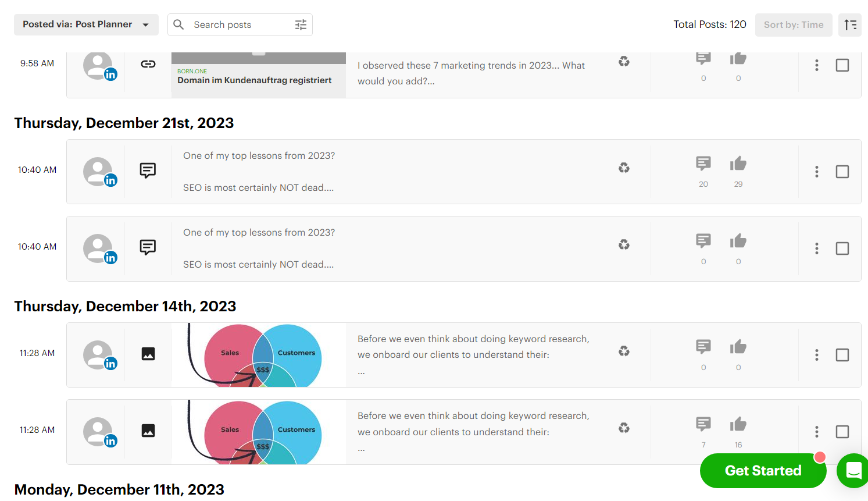Open the Posted via: Post Planner dropdown

(x=86, y=24)
